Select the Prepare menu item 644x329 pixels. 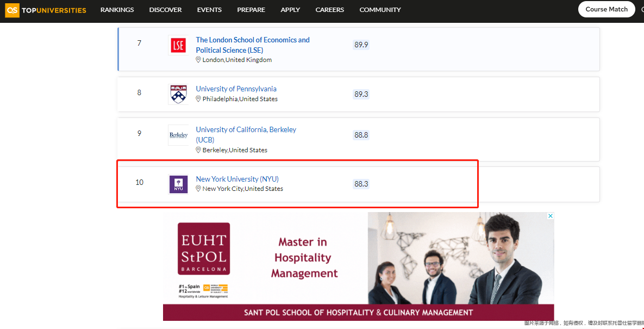(x=251, y=10)
